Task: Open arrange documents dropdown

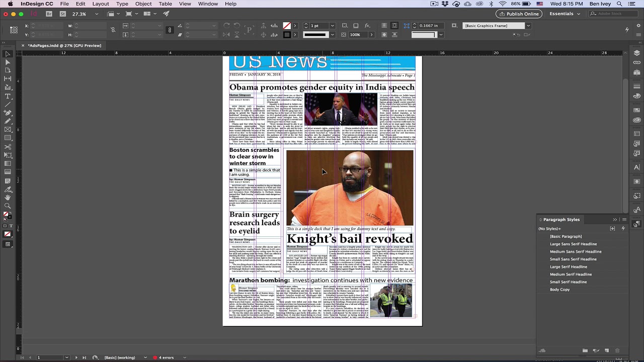Action: [x=149, y=14]
